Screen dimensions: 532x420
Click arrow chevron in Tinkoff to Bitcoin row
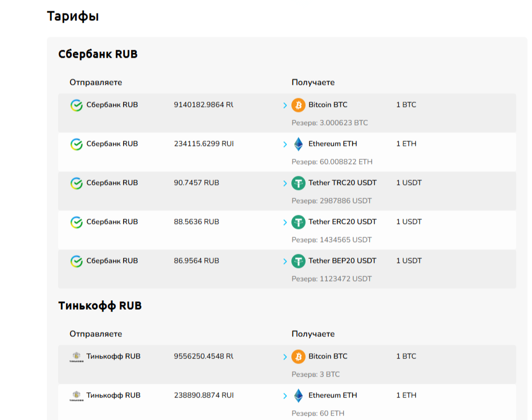pyautogui.click(x=285, y=357)
